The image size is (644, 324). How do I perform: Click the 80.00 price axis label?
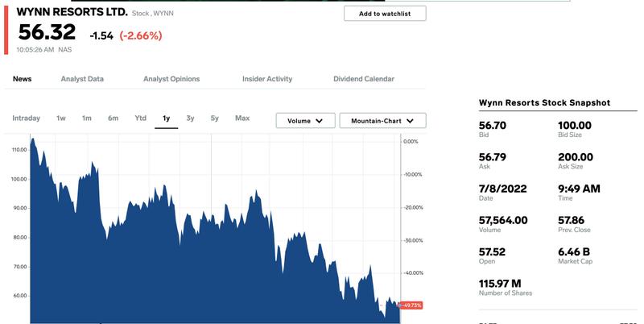20,238
